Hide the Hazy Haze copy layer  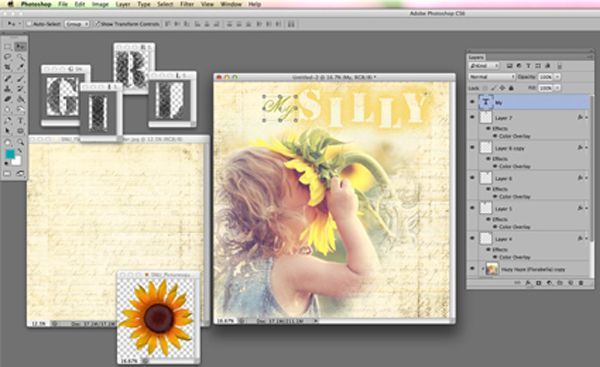tap(472, 269)
